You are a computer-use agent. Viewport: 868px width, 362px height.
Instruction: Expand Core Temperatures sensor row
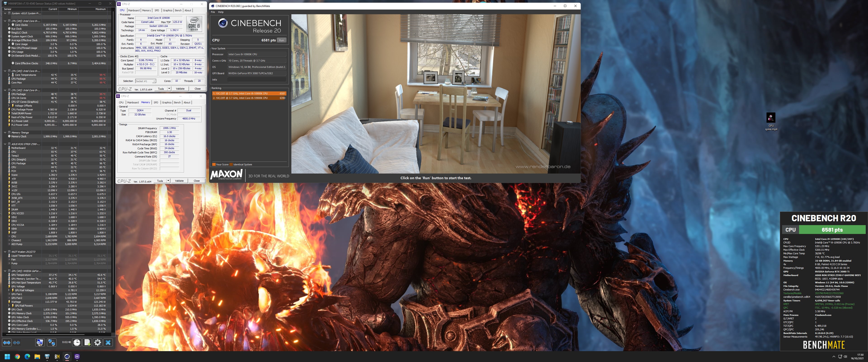9,75
